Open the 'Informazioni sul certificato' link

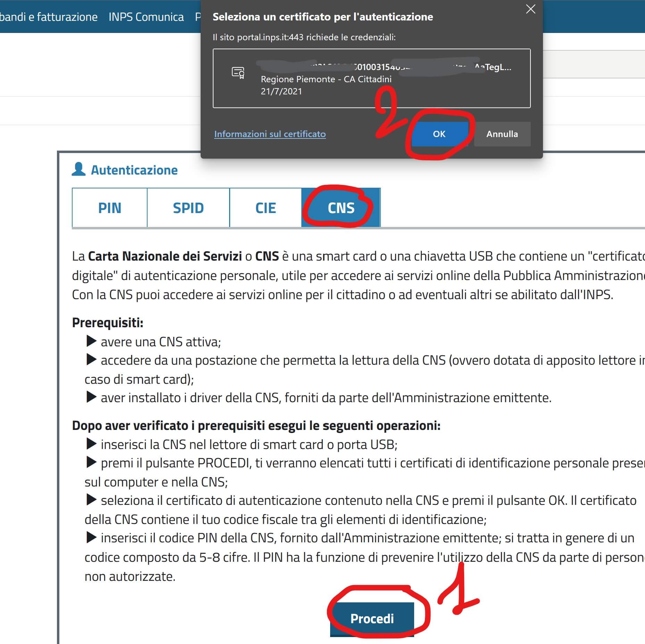pyautogui.click(x=270, y=134)
